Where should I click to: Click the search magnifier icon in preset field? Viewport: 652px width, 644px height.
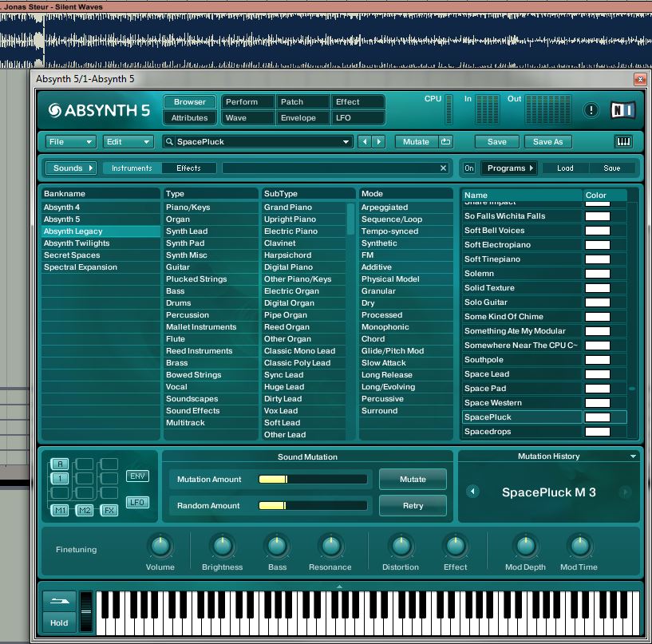click(169, 142)
